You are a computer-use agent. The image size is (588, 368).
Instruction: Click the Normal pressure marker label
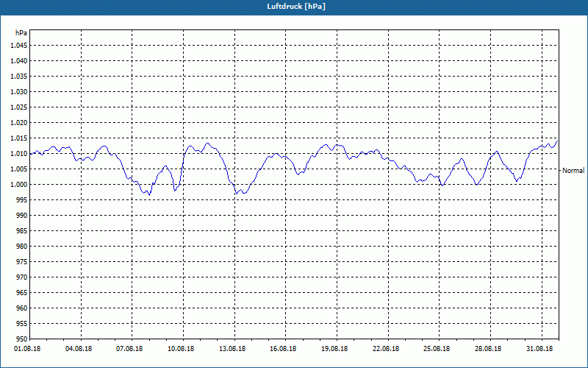573,171
